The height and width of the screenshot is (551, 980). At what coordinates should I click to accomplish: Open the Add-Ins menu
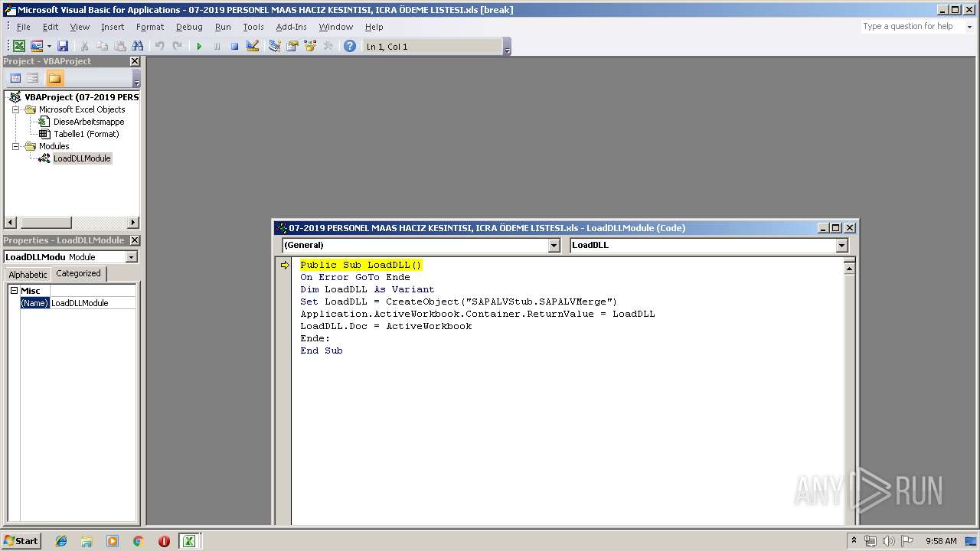tap(291, 27)
